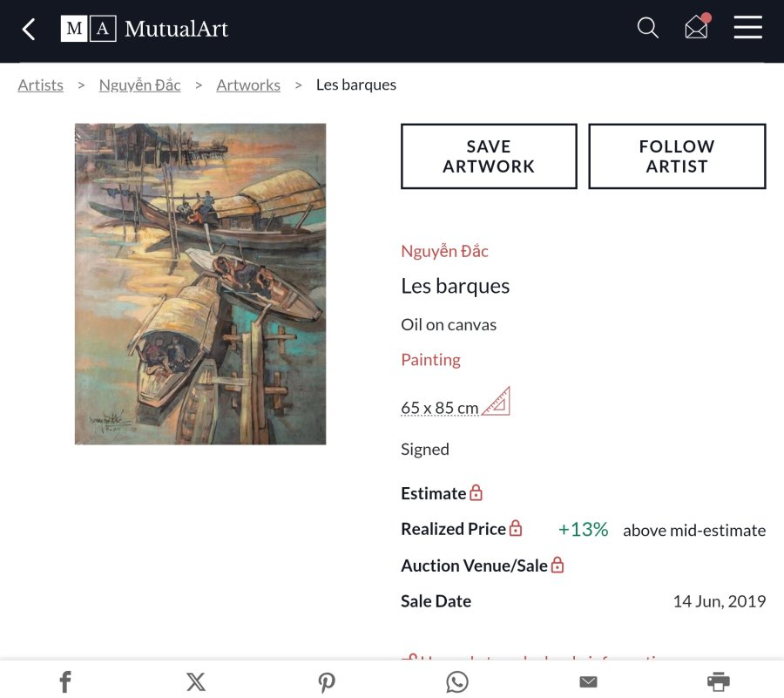Open Nguyễn Đắc breadcrumb link

(x=140, y=85)
